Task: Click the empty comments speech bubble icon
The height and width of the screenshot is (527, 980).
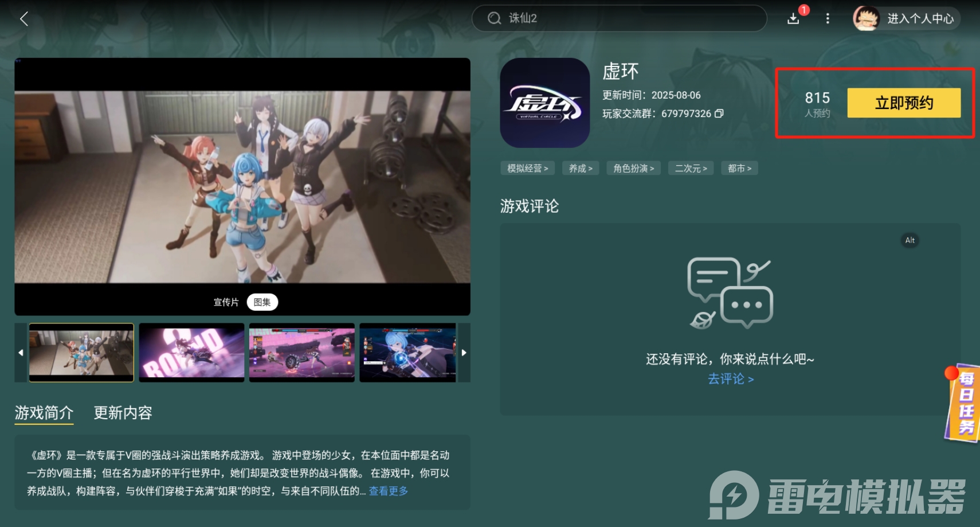Action: 730,293
